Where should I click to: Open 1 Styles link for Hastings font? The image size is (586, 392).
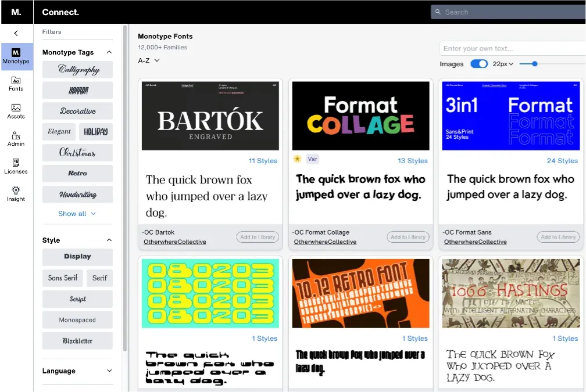(565, 339)
